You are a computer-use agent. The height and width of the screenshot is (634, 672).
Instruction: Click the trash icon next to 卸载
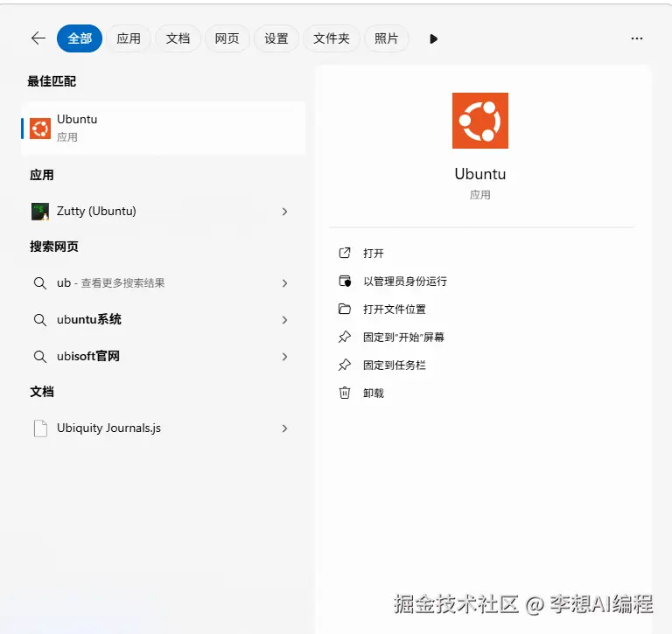point(345,393)
